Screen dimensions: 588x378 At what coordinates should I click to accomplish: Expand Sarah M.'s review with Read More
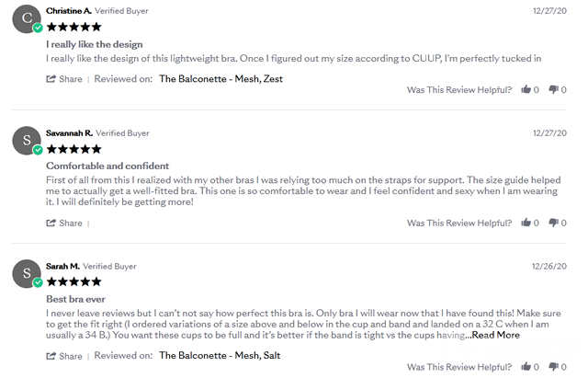click(x=496, y=335)
